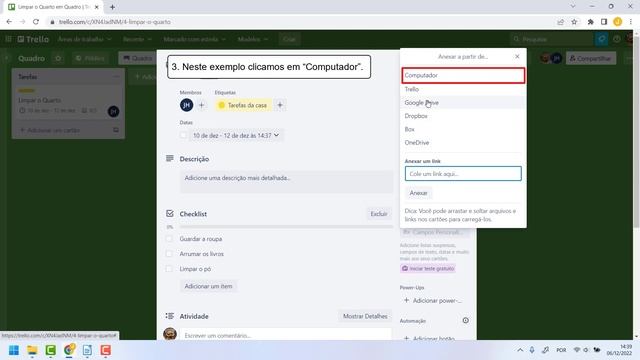Open Chrome profile avatar
Viewport: 640px width, 360px height.
coord(618,22)
